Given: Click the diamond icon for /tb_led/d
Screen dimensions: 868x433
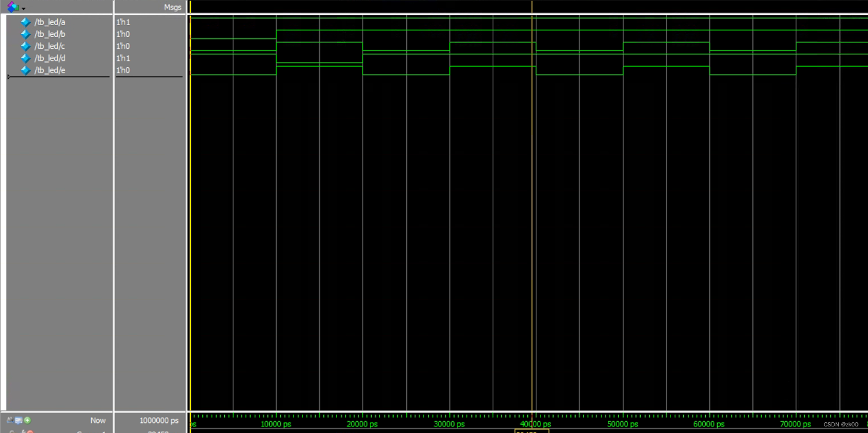Looking at the screenshot, I should tap(25, 58).
